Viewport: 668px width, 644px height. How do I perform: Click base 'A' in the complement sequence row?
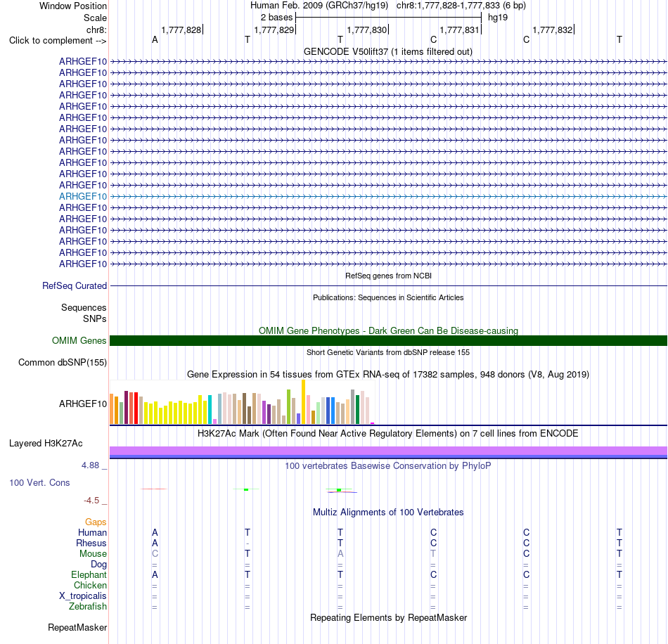(155, 39)
